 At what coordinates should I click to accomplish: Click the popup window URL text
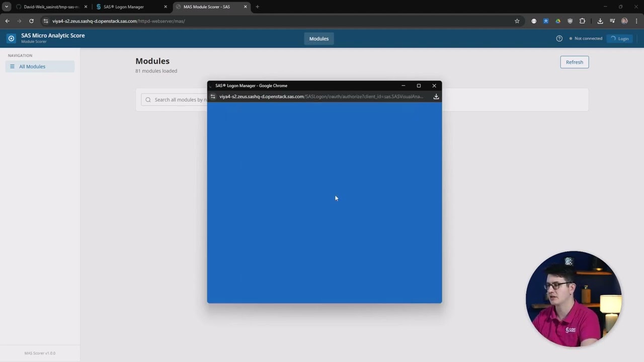321,97
